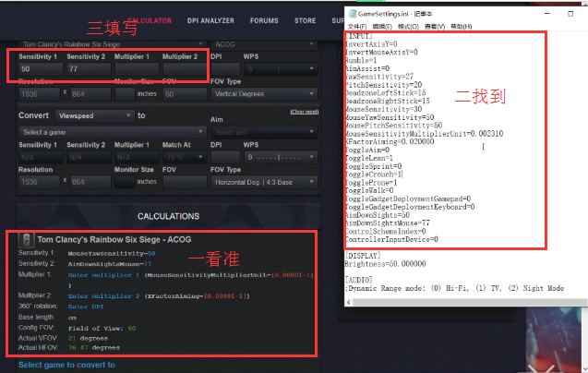The width and height of the screenshot is (588, 373).
Task: Click the lower FOV input field
Action: pos(184,182)
